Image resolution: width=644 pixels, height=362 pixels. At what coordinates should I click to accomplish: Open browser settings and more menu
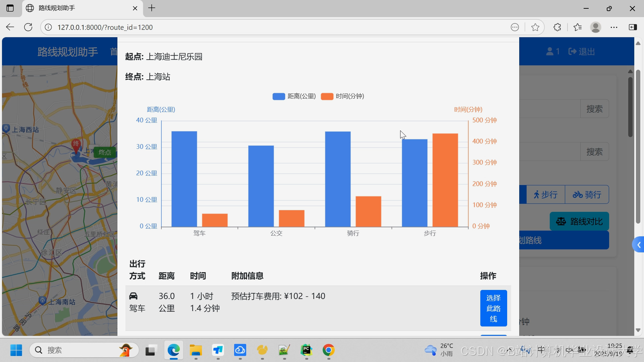(614, 27)
